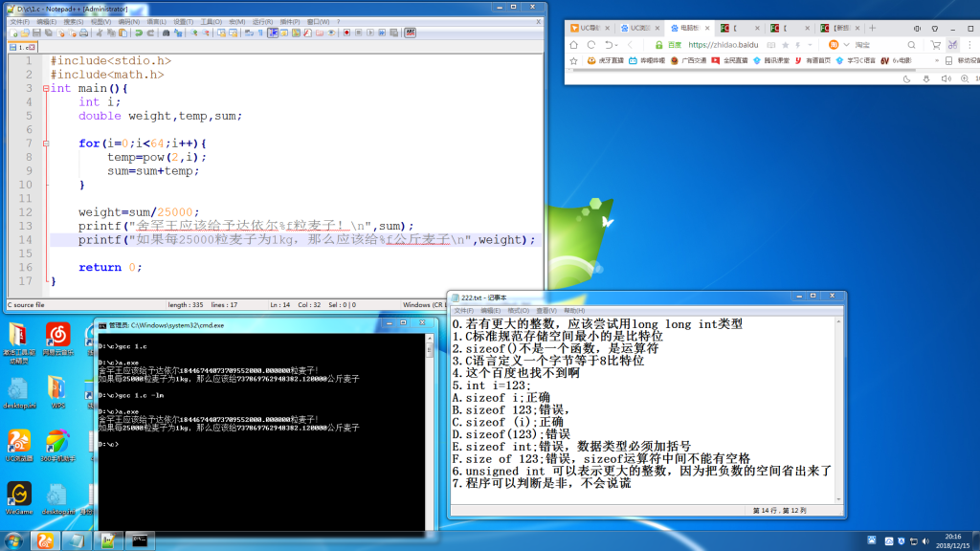The width and height of the screenshot is (980, 551).
Task: Click the night mode moon icon in browser
Action: [907, 78]
